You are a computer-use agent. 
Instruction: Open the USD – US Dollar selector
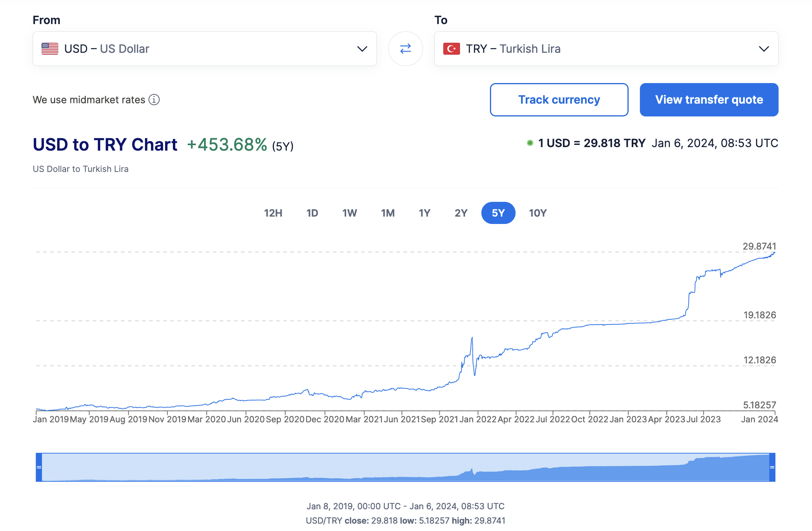pyautogui.click(x=205, y=49)
